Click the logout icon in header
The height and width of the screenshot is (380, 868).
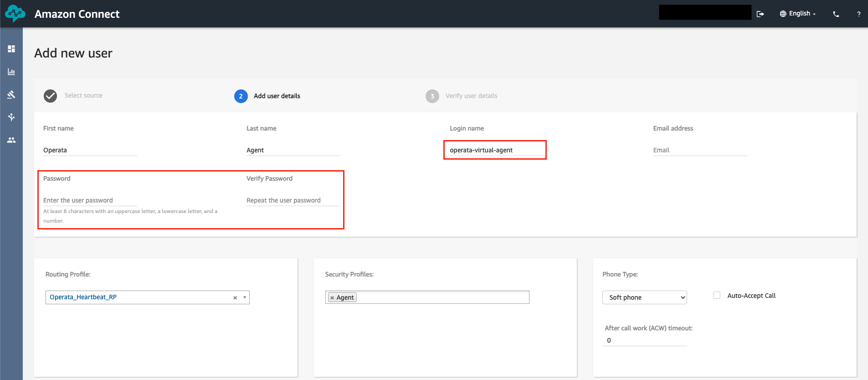point(760,14)
